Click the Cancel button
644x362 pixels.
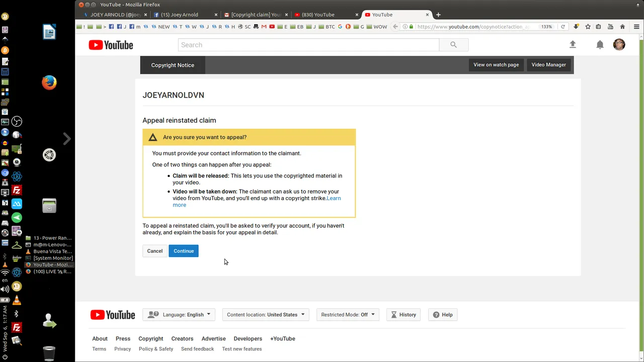click(x=154, y=251)
